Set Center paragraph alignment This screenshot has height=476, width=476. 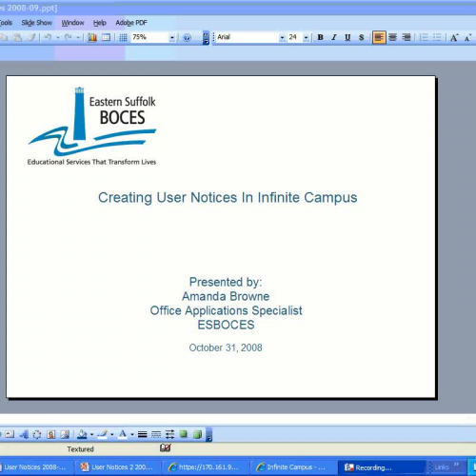[392, 37]
